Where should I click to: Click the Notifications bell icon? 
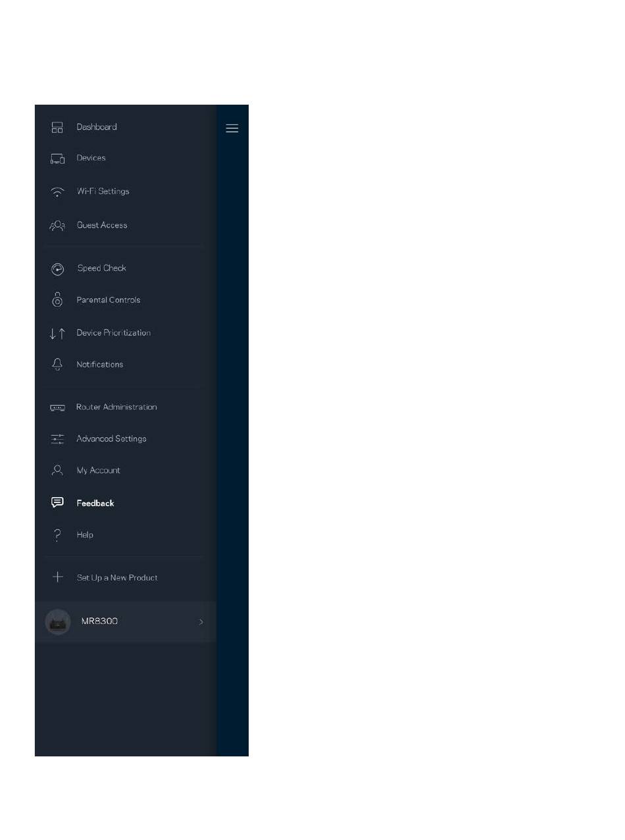click(57, 365)
